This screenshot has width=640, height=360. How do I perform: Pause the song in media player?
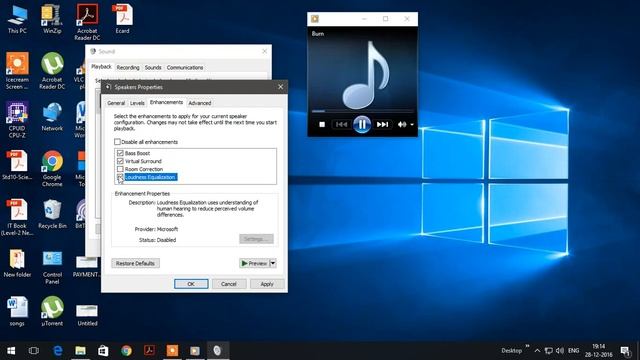[x=362, y=124]
